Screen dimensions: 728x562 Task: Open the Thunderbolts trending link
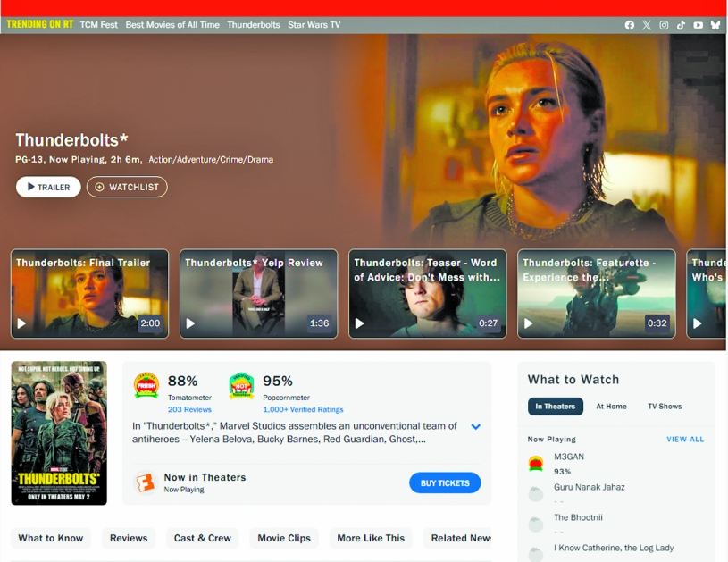[254, 25]
